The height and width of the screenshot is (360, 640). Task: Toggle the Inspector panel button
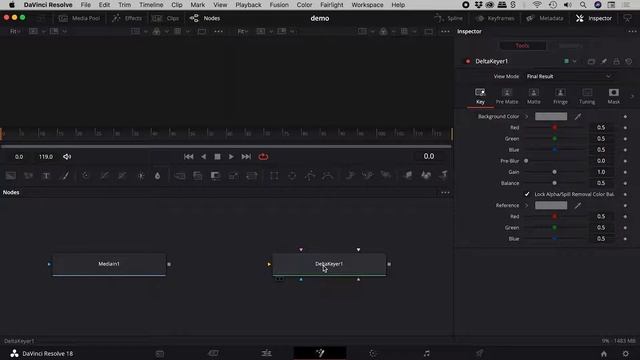coord(594,18)
